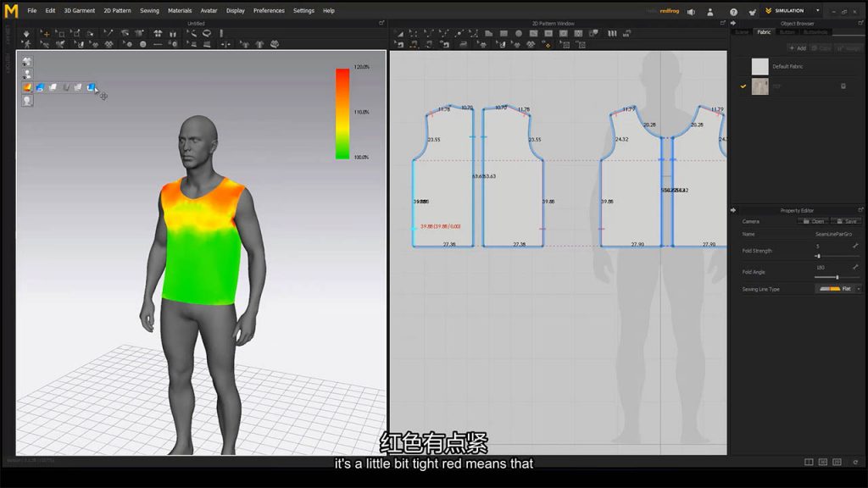Select the Buttonhole ring tool in 3D toolbar

173,44
